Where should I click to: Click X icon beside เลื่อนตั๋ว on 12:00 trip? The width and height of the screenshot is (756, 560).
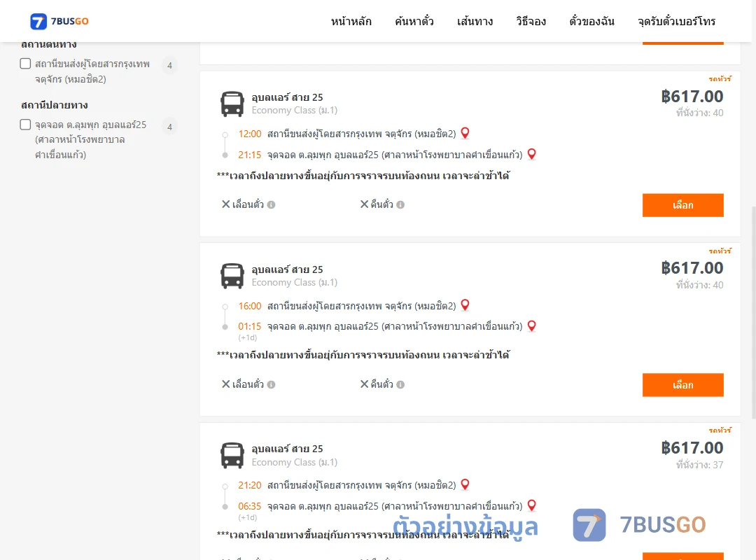[x=225, y=204]
